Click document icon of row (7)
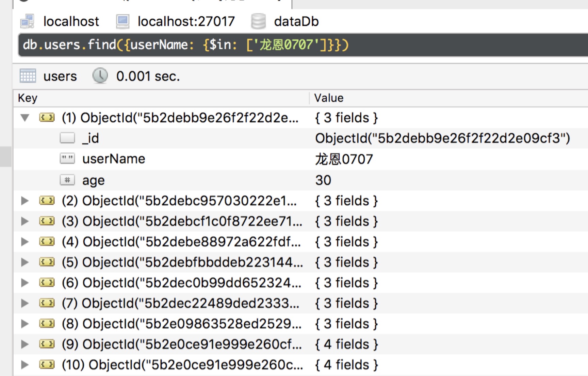Viewport: 588px width, 376px height. coord(47,303)
